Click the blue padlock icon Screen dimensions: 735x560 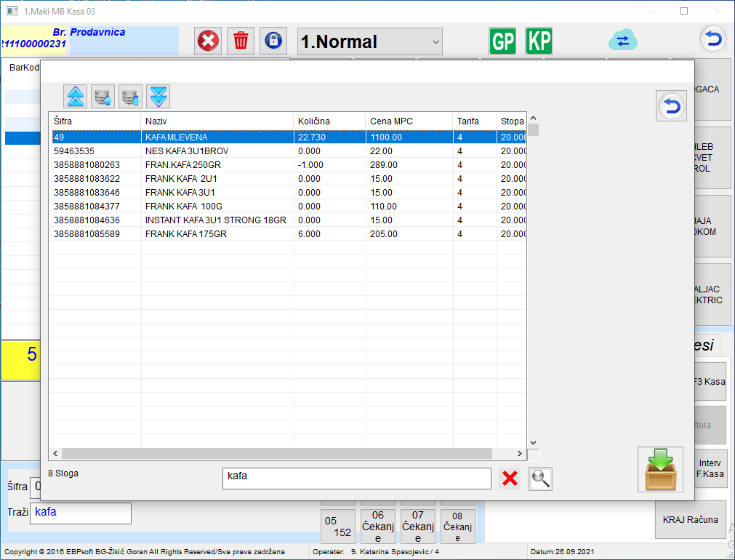(274, 41)
